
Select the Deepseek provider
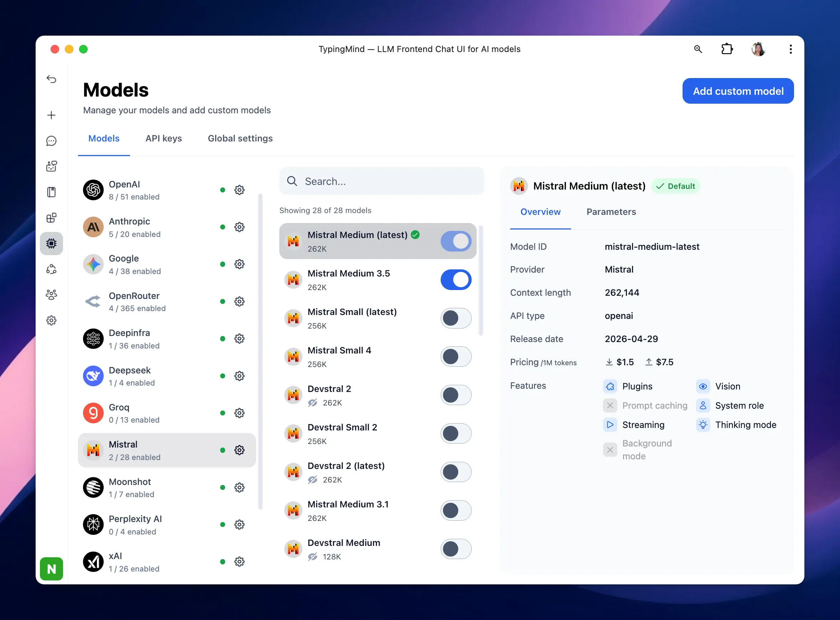pos(167,376)
